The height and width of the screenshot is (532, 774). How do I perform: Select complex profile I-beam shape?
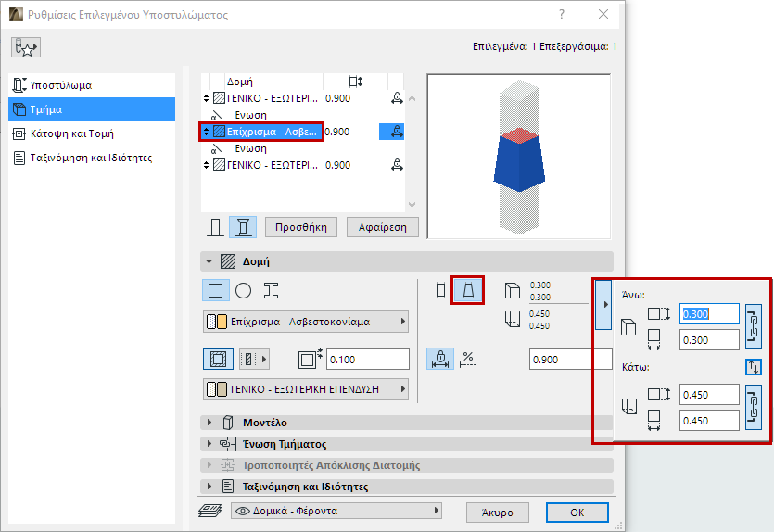271,291
